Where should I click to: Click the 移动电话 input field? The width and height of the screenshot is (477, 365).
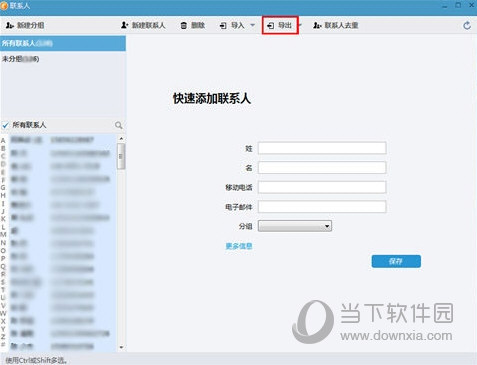(x=322, y=187)
